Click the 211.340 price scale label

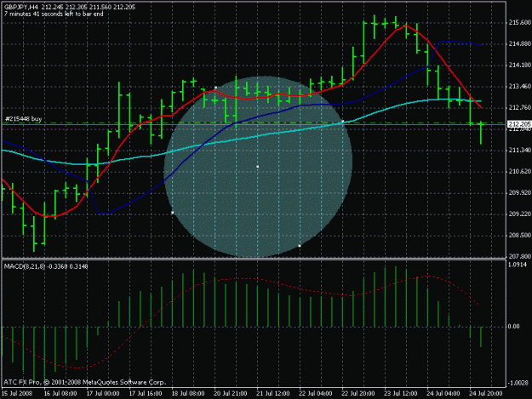tap(519, 151)
